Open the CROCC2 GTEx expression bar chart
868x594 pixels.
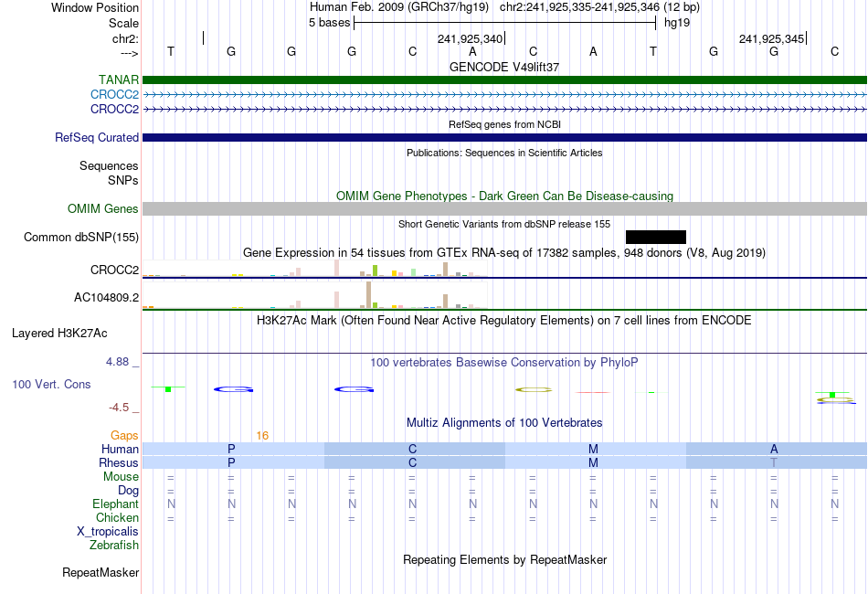tap(315, 269)
